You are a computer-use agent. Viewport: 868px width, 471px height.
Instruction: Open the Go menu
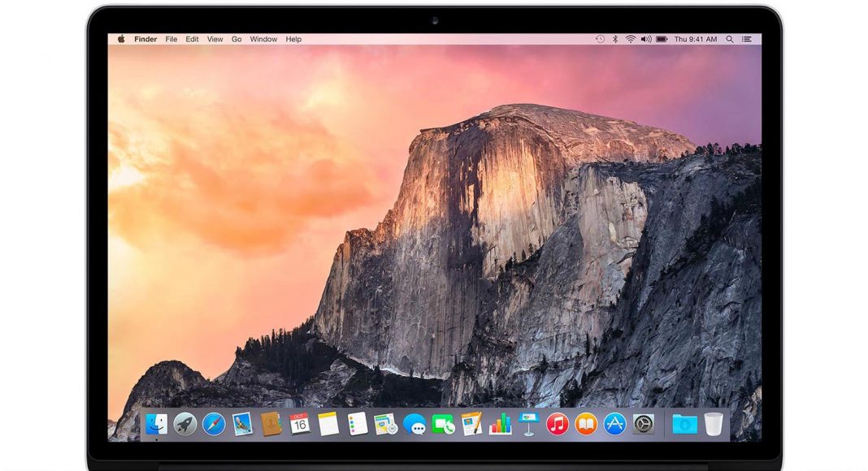coord(237,39)
